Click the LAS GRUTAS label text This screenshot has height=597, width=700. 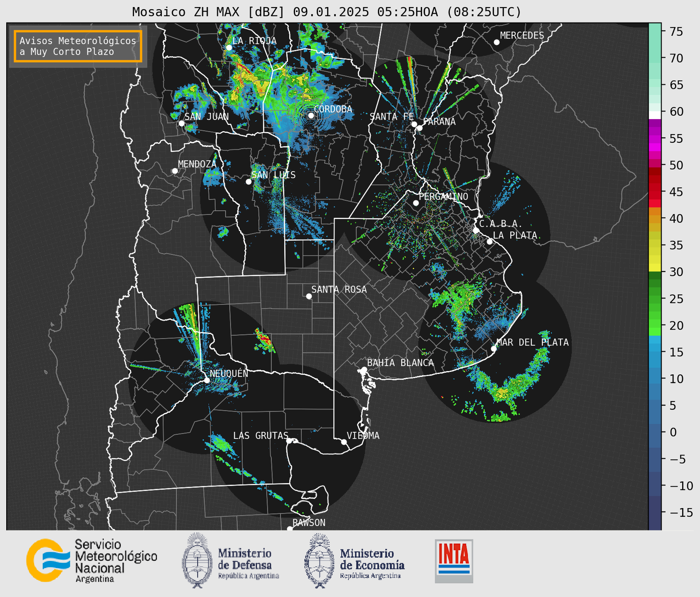pyautogui.click(x=261, y=436)
